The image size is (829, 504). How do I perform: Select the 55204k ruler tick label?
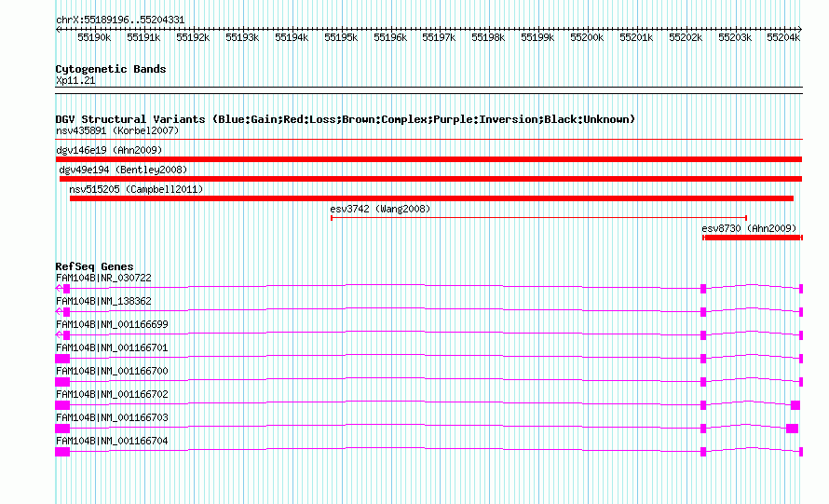click(783, 37)
